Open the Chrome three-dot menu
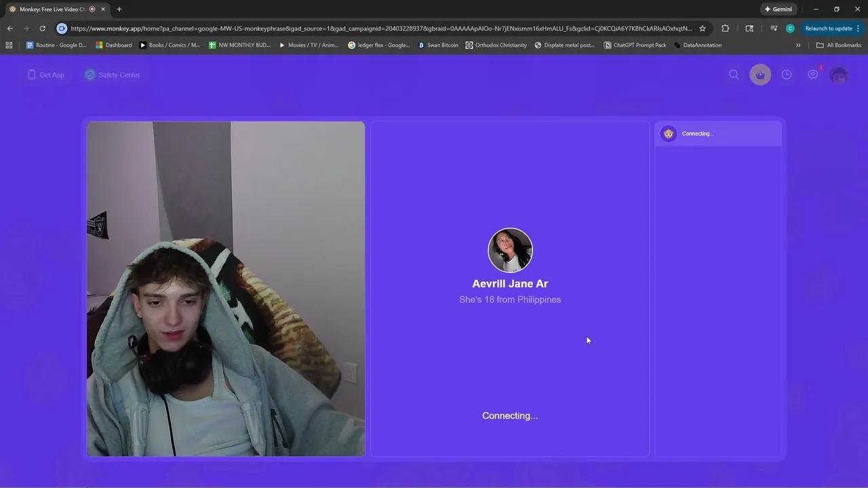This screenshot has width=868, height=488. click(x=858, y=28)
